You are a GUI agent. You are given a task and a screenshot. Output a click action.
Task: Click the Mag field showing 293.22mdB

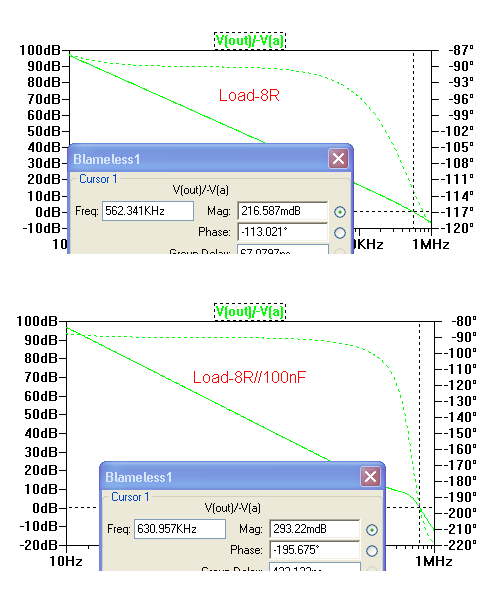(314, 529)
